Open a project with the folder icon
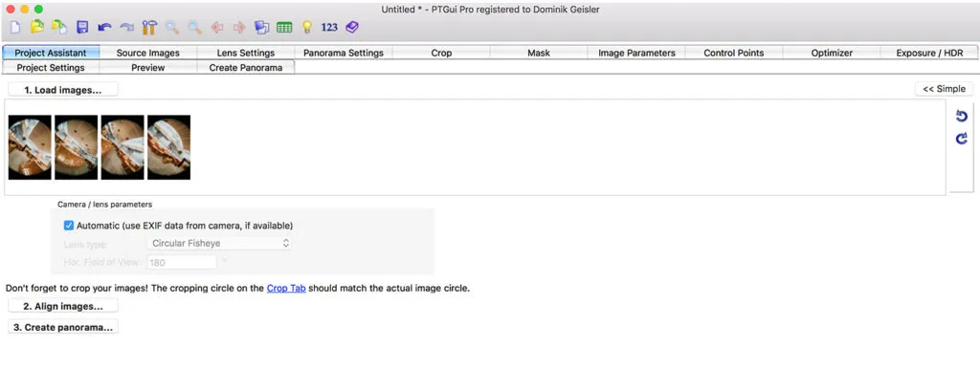 coord(38,28)
